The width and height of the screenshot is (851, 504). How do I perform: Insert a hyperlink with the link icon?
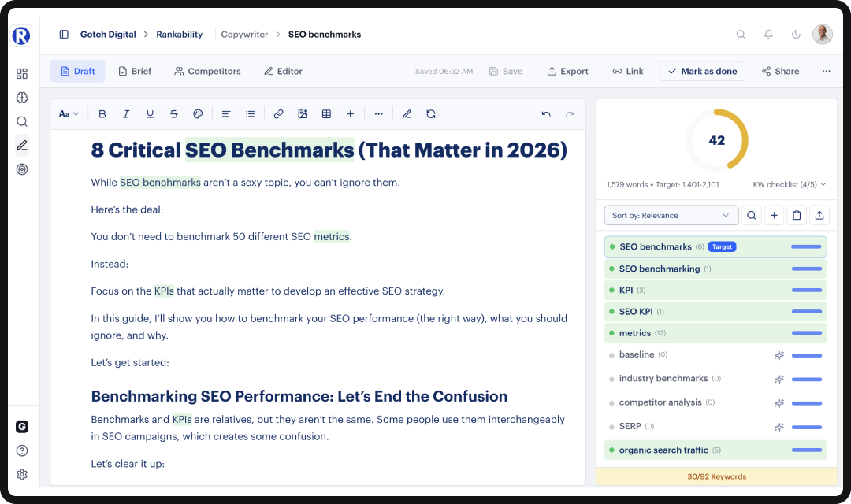[278, 113]
